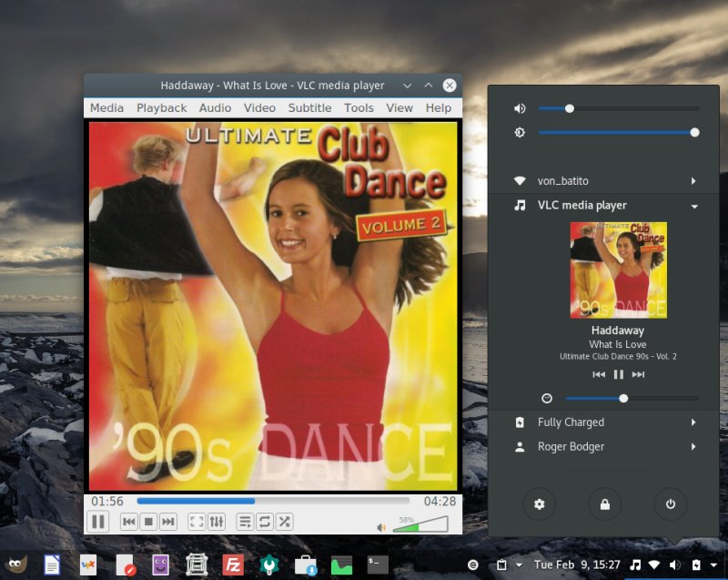
Task: Click the album art thumbnail in system menu
Action: [618, 270]
